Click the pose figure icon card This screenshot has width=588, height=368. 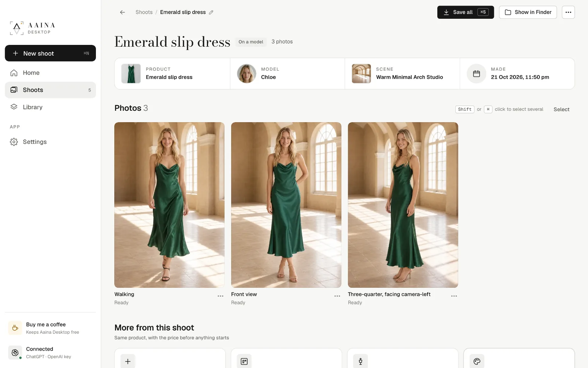coord(361,361)
